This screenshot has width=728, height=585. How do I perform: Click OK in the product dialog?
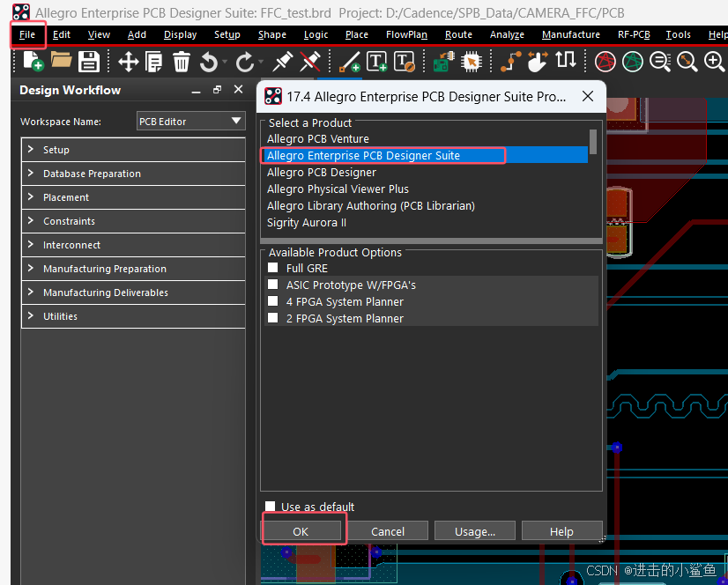click(301, 531)
